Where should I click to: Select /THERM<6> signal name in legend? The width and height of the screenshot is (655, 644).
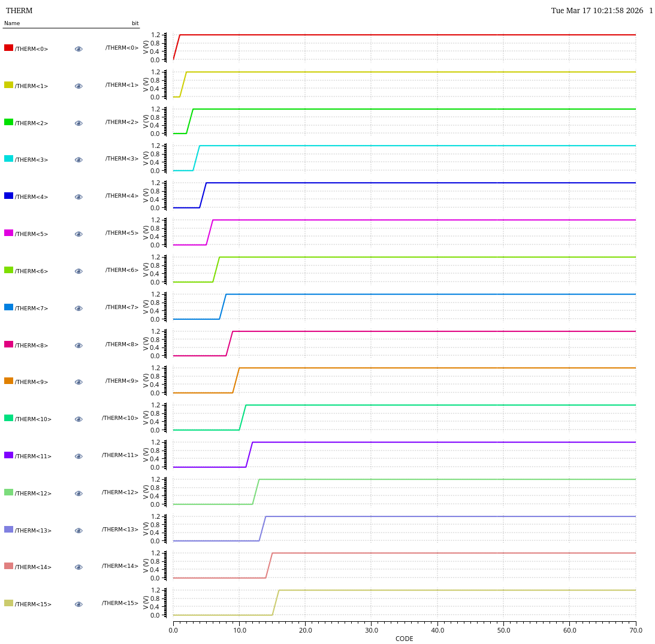[x=31, y=271]
